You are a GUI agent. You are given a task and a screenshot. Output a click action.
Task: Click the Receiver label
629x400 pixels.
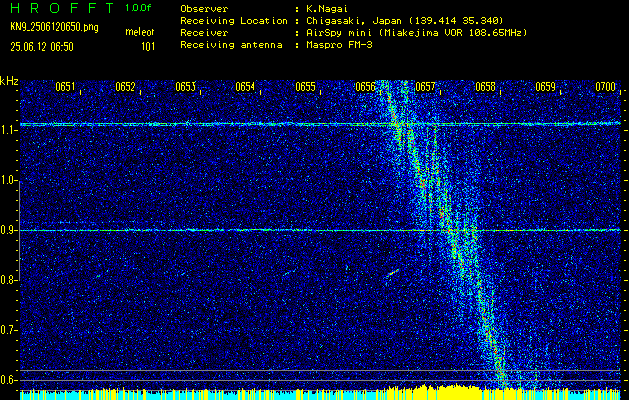204,33
